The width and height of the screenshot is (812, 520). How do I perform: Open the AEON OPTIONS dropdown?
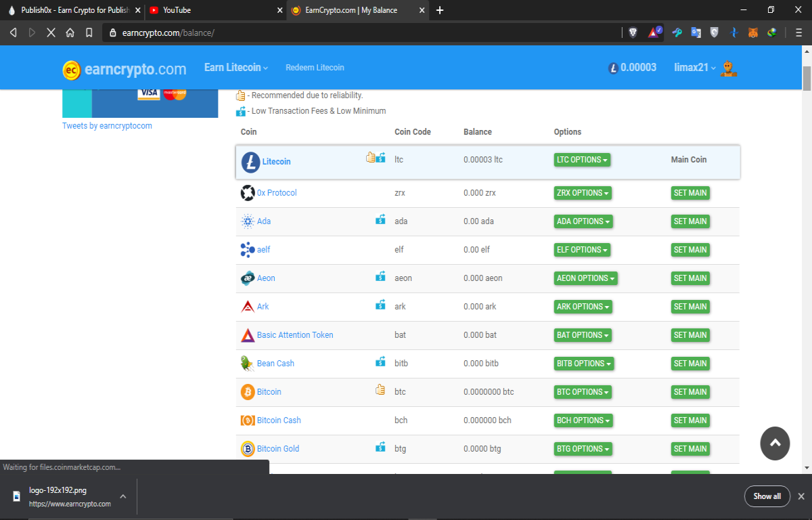pos(586,278)
